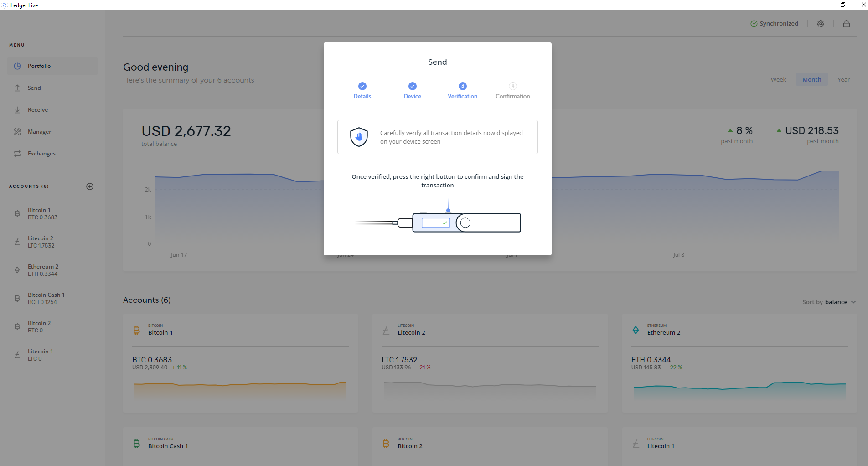Click the shield hand warning icon
Viewport: 868px width, 466px height.
pyautogui.click(x=359, y=137)
